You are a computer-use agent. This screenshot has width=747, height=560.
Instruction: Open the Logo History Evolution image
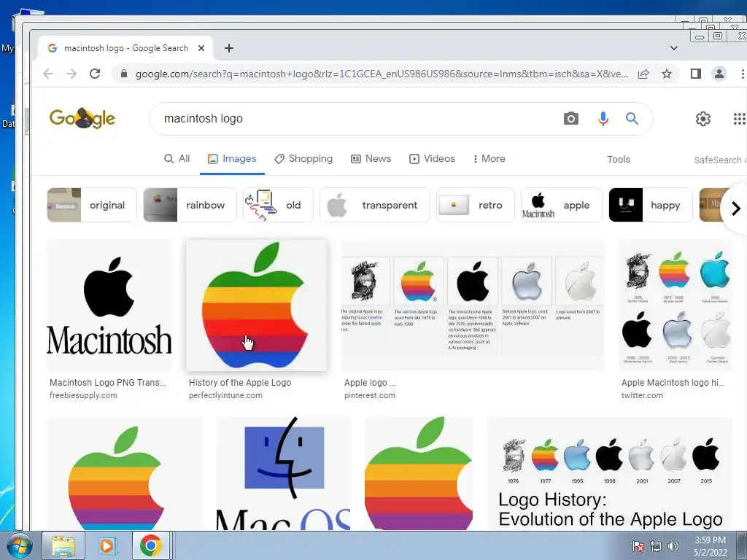[x=610, y=473]
